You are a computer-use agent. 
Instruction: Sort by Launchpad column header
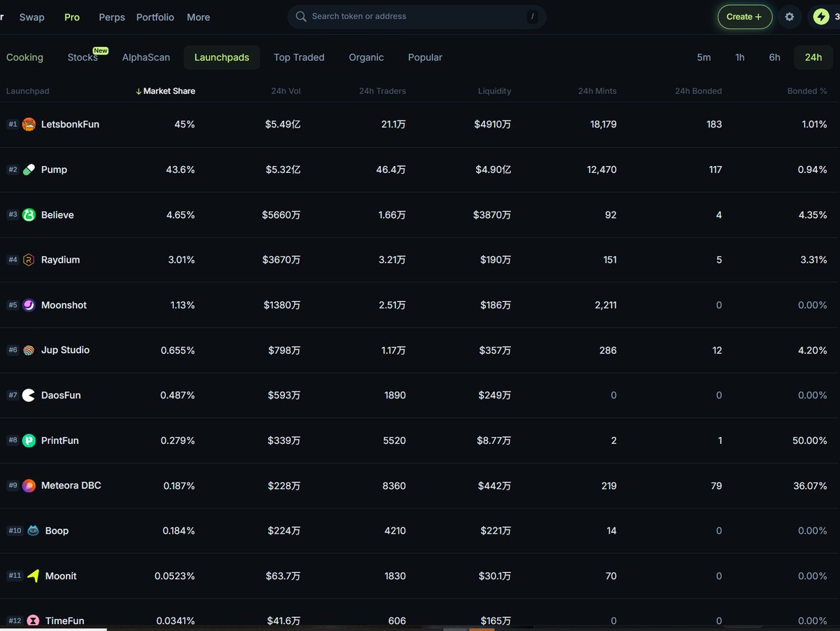click(28, 91)
